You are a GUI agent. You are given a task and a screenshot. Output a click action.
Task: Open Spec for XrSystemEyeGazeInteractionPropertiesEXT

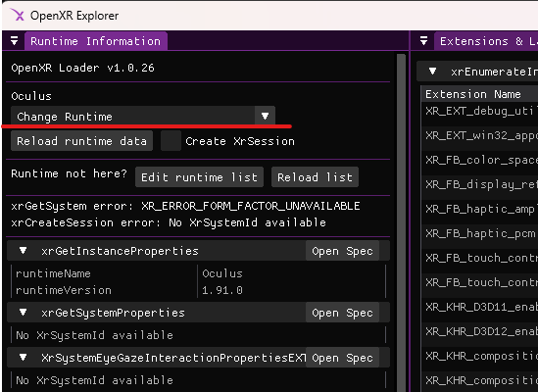(342, 358)
